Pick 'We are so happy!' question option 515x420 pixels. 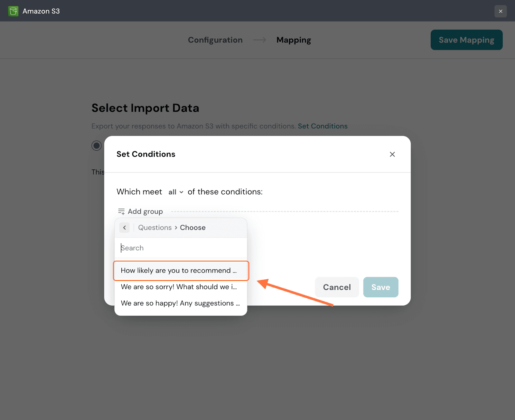coord(180,303)
